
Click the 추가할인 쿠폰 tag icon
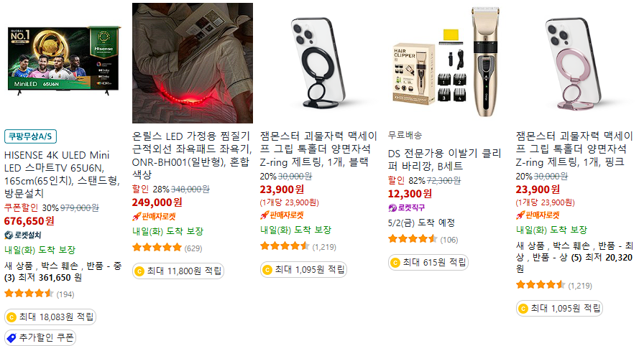11,338
